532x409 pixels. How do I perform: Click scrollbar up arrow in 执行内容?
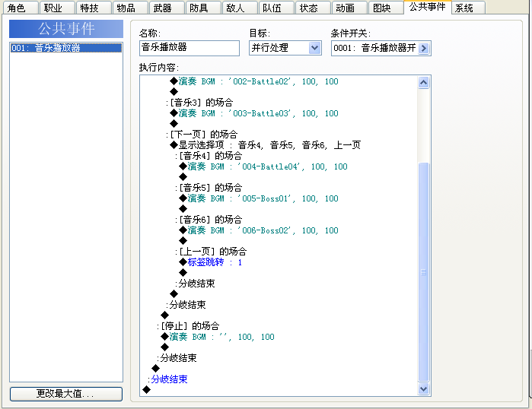click(423, 82)
